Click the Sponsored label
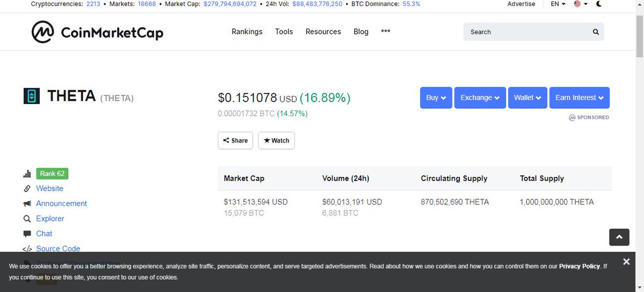Image resolution: width=644 pixels, height=292 pixels. 589,117
